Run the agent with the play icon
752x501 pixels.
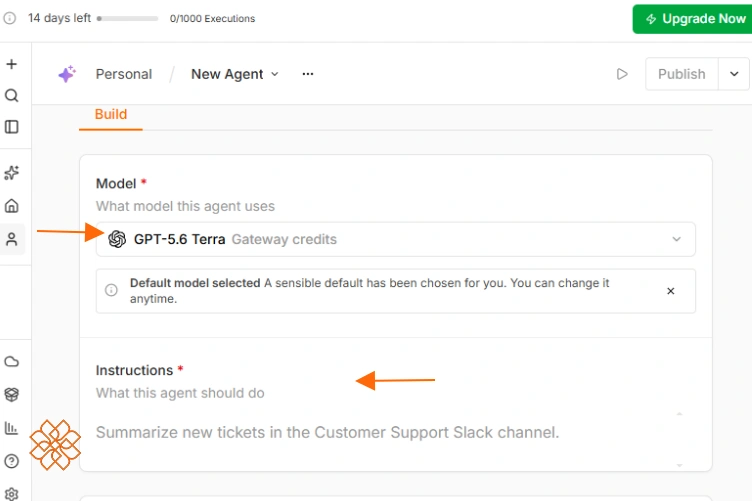click(622, 74)
